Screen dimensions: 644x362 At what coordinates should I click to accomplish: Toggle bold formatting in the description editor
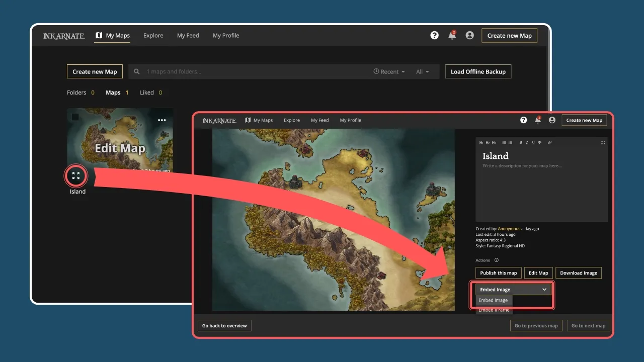pos(521,143)
